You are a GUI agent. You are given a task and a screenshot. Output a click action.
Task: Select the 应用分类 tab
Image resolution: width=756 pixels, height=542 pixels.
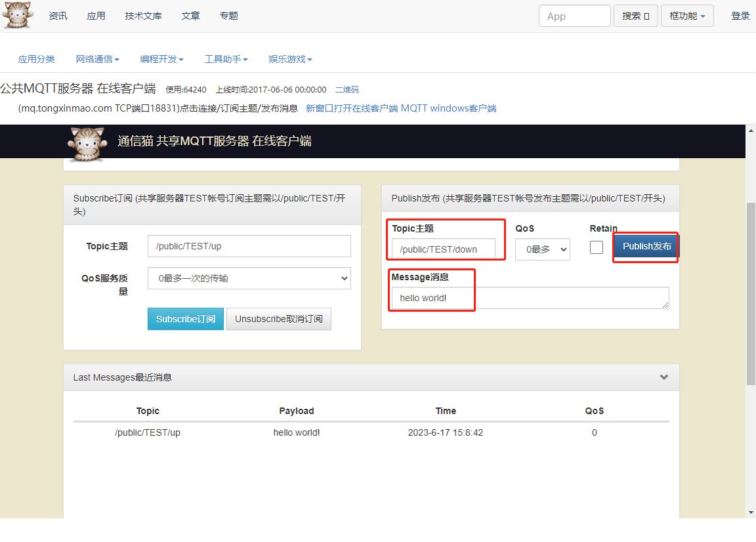click(x=36, y=59)
